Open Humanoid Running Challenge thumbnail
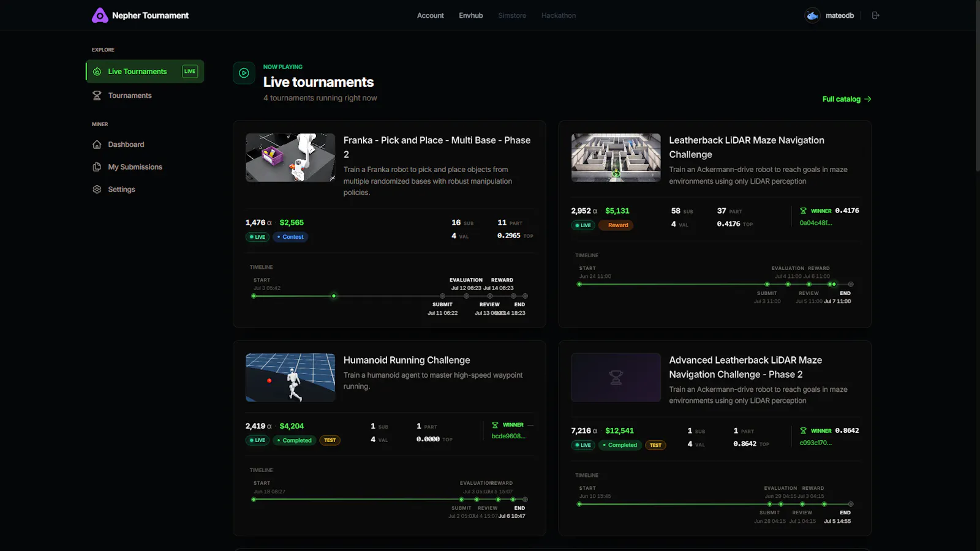 (x=290, y=378)
